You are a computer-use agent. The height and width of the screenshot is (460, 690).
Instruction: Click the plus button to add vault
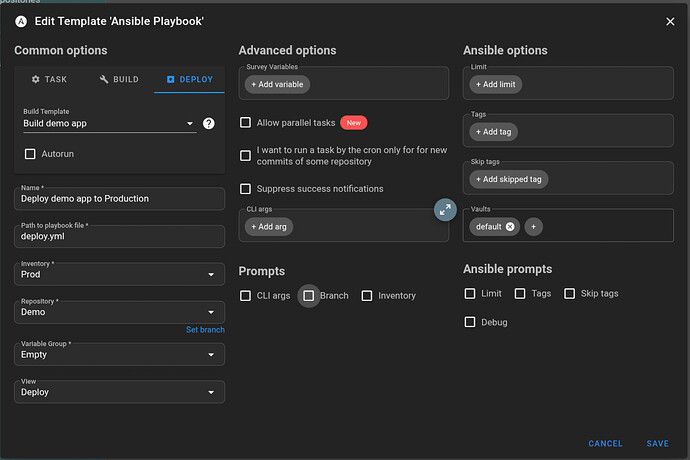534,227
